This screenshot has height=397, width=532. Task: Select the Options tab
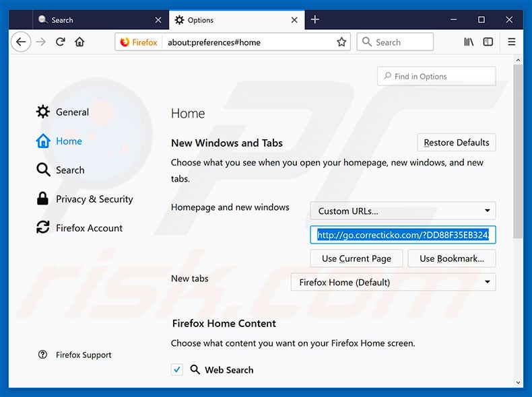237,20
